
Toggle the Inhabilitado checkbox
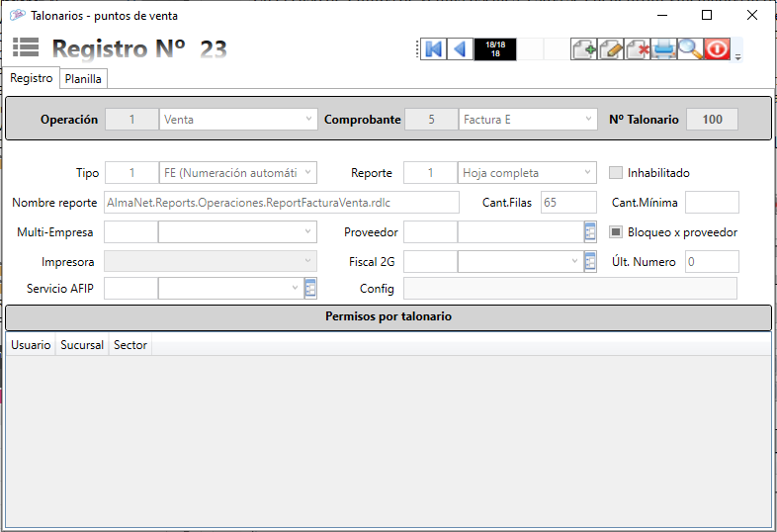(617, 173)
